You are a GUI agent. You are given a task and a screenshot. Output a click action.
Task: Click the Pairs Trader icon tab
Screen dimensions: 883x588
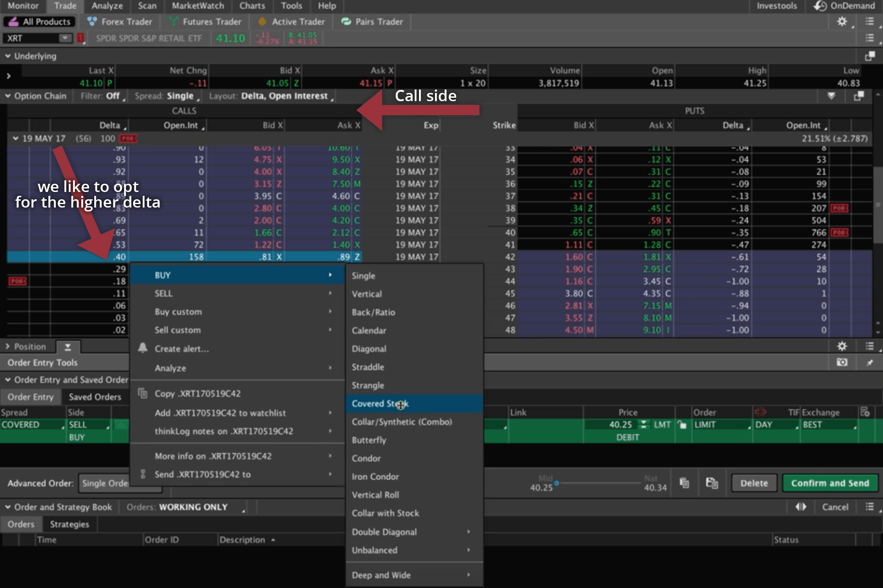coord(372,22)
